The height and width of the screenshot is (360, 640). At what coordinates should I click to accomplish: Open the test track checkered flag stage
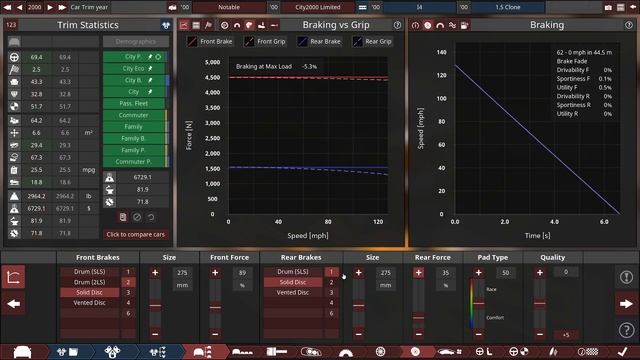(x=588, y=352)
